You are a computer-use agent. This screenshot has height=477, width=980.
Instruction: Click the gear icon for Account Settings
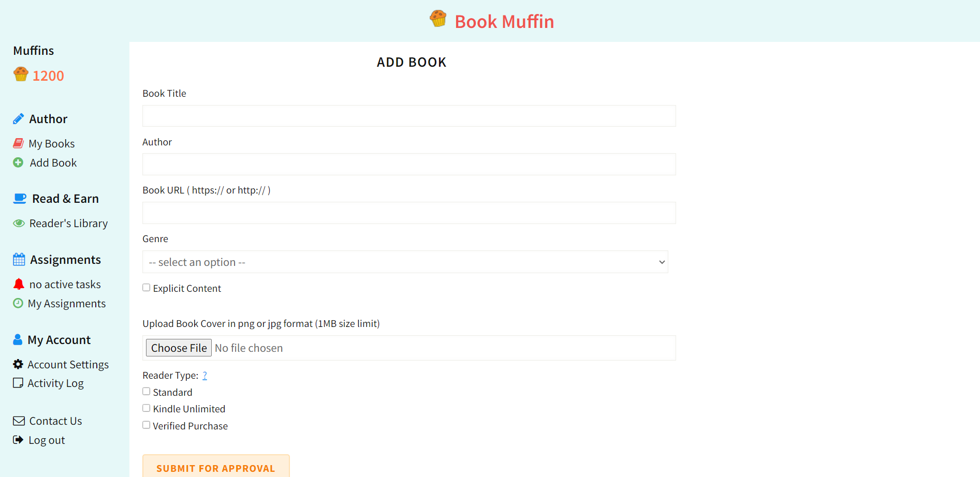[18, 364]
